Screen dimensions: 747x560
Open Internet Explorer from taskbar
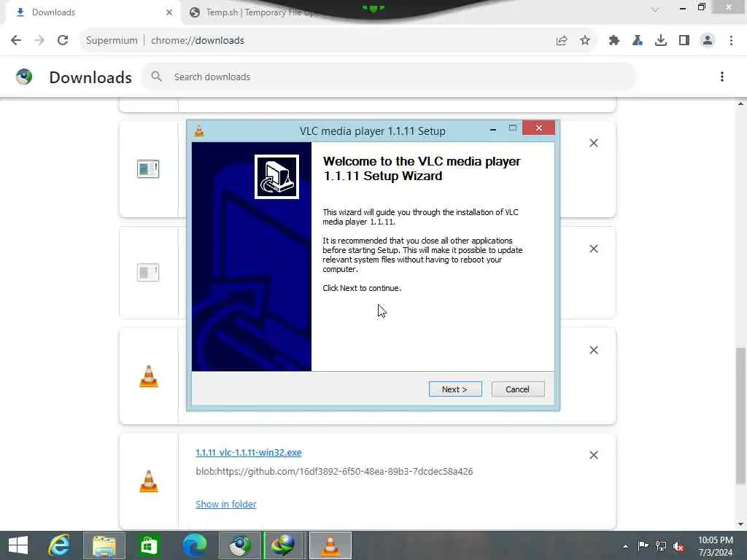click(x=59, y=545)
